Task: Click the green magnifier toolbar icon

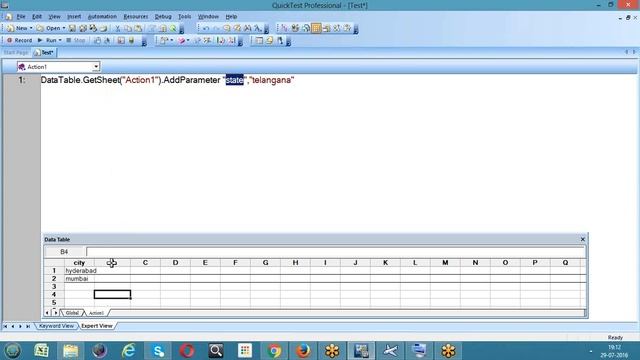Action: pyautogui.click(x=173, y=28)
